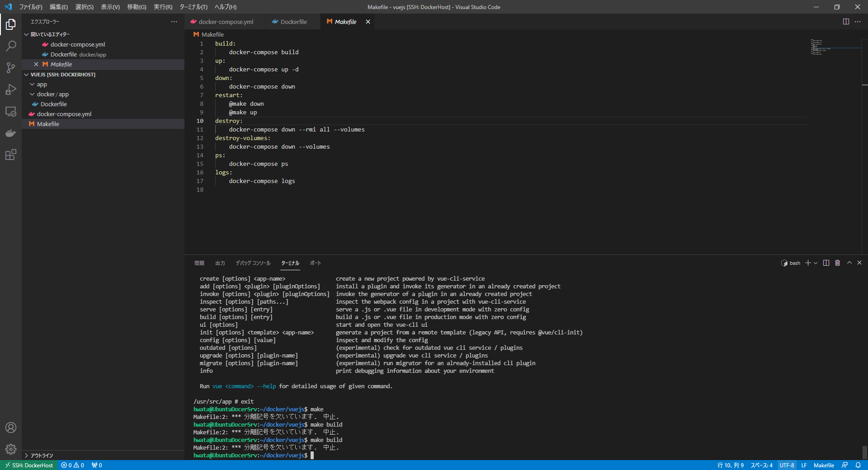
Task: Open the View menu
Action: (110, 7)
